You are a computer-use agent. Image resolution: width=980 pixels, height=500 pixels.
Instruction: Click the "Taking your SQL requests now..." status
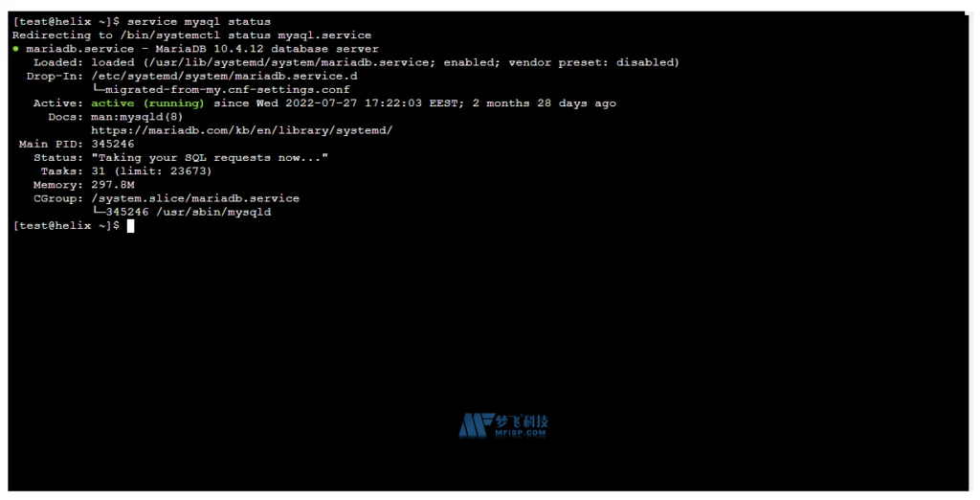tap(210, 158)
